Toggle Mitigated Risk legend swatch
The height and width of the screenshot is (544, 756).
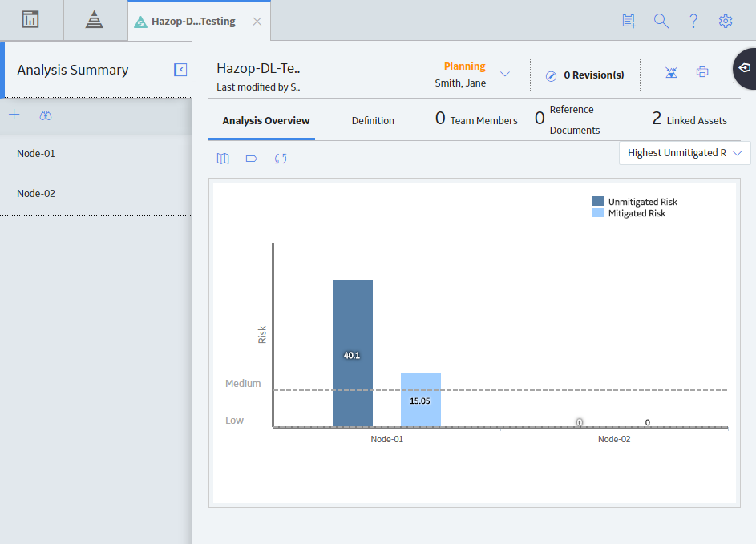pyautogui.click(x=598, y=212)
